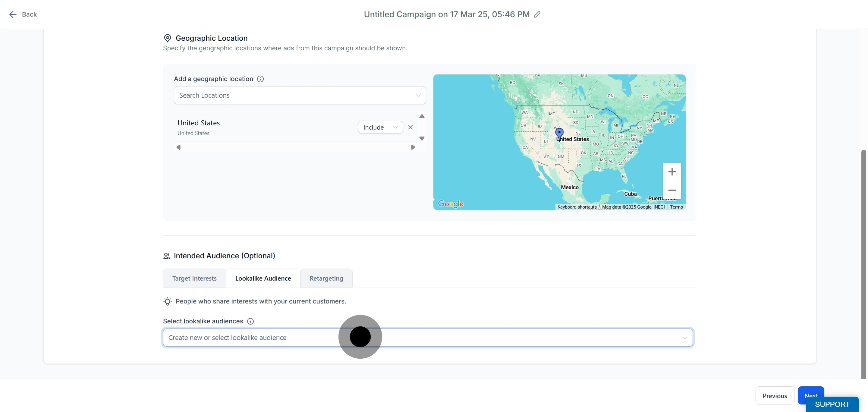
Task: Open the SUPPORT button
Action: [x=832, y=404]
